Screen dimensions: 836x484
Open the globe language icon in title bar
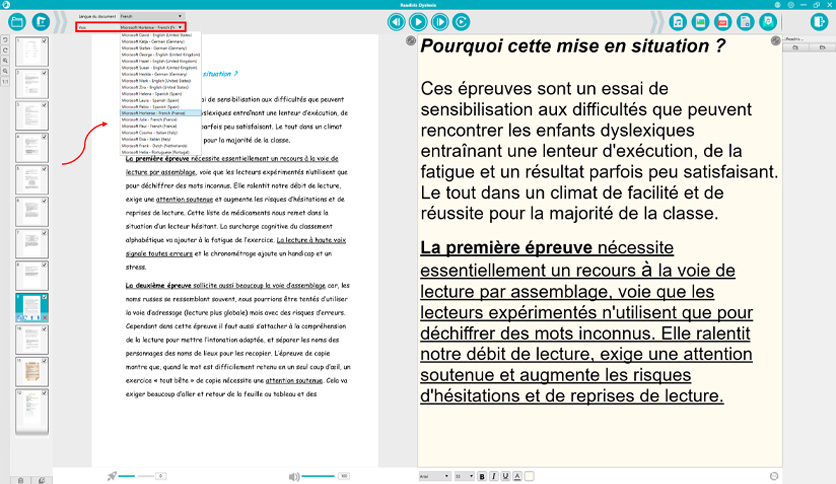click(x=777, y=5)
